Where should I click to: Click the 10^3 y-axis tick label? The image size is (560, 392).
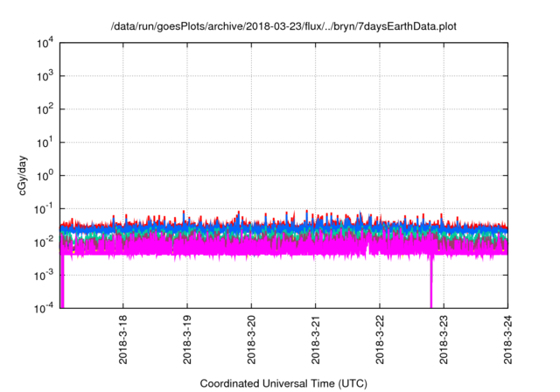(x=45, y=76)
